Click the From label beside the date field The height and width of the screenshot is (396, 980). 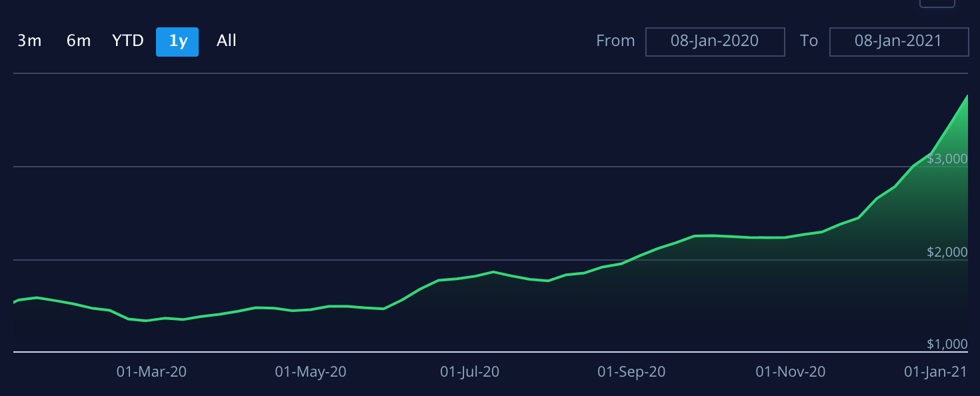point(615,41)
